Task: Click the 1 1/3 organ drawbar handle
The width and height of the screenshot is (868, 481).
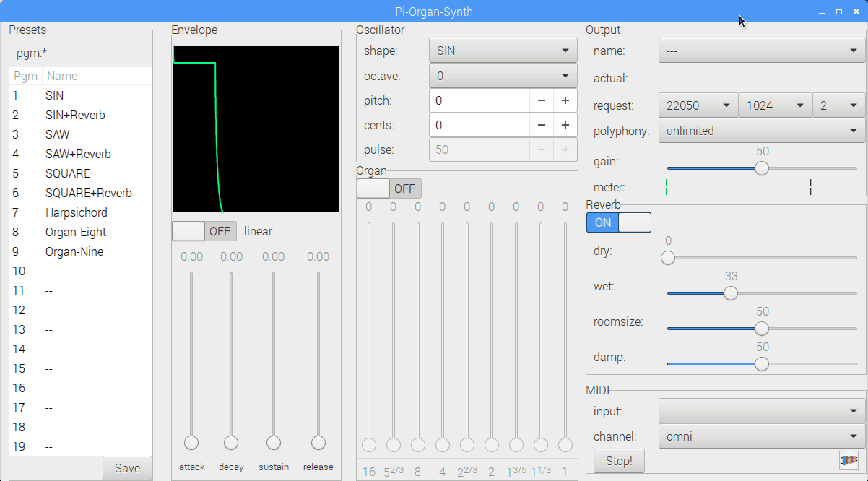Action: pyautogui.click(x=541, y=444)
